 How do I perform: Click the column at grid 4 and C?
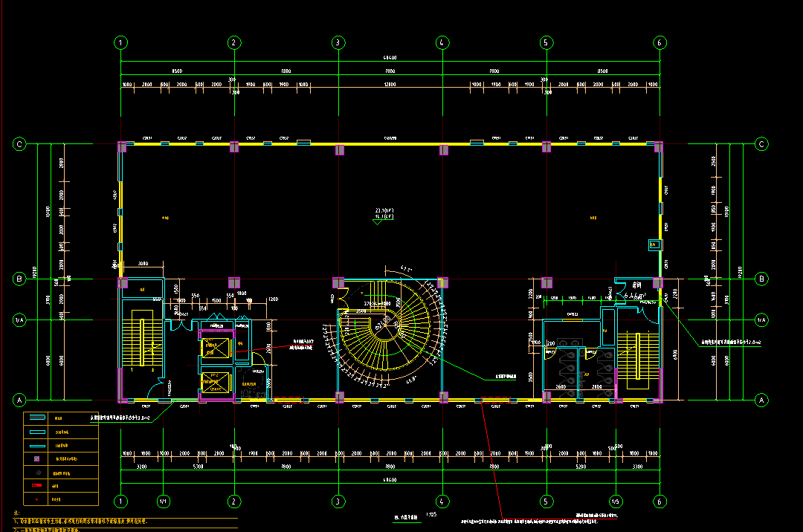coord(444,149)
